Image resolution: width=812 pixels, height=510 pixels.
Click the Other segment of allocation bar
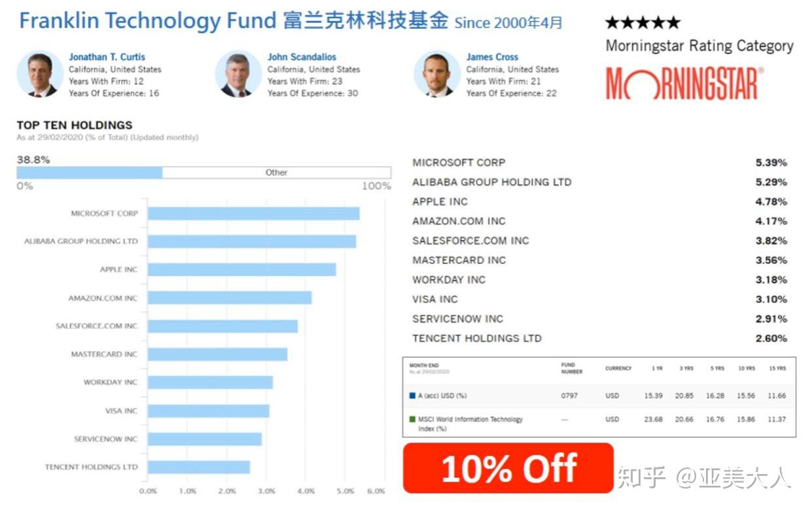point(276,173)
